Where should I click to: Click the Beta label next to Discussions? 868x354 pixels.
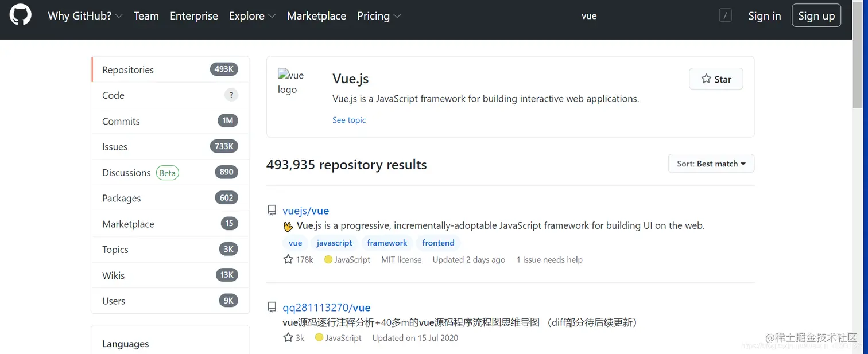[168, 173]
